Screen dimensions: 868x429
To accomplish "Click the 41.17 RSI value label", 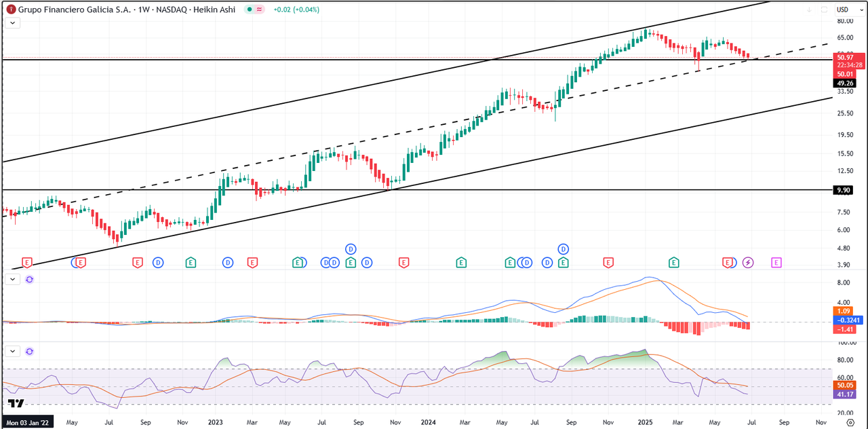I will (x=844, y=394).
